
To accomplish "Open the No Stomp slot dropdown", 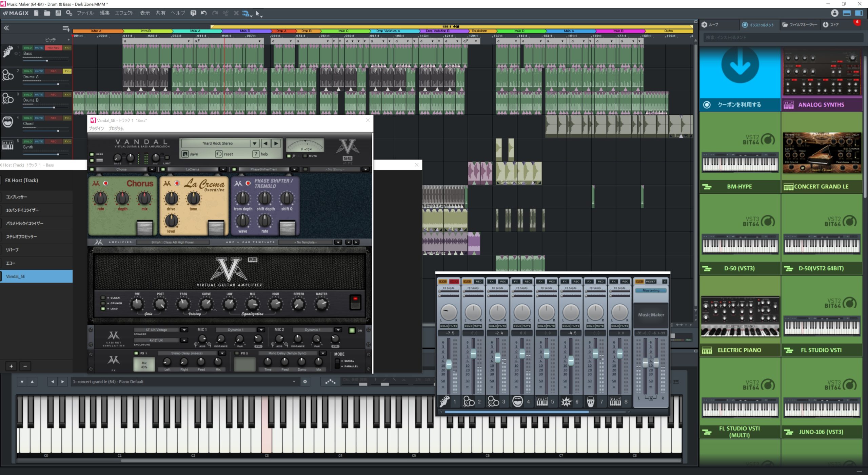I will (x=366, y=169).
